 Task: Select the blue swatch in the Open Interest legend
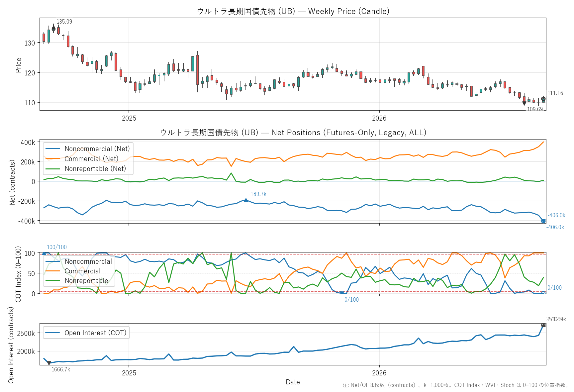pyautogui.click(x=53, y=333)
